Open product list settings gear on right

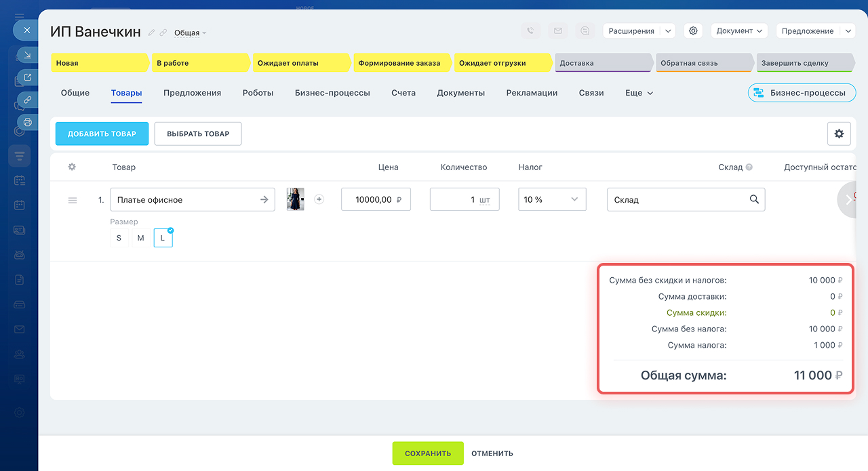pyautogui.click(x=839, y=134)
